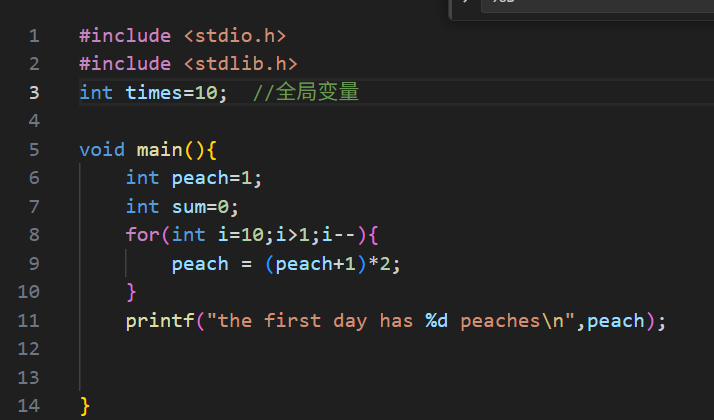714x420 pixels.
Task: Click line number 7 in the gutter
Action: pyautogui.click(x=34, y=207)
